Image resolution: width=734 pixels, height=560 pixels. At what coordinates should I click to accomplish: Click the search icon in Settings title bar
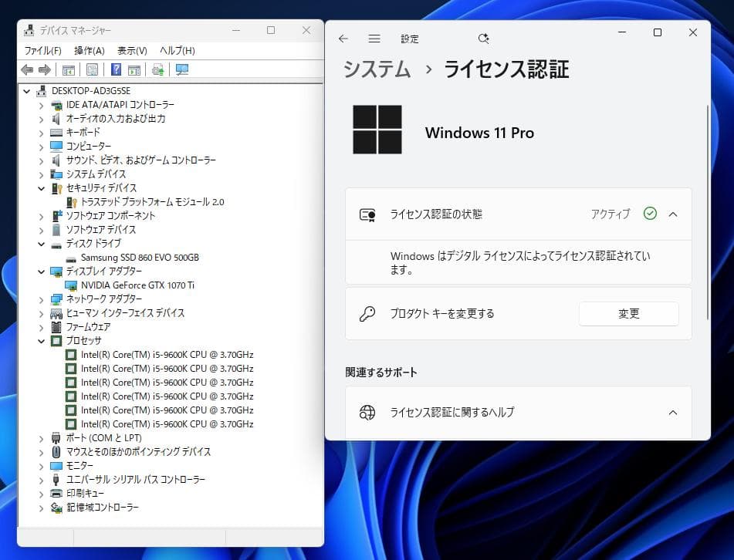point(484,36)
